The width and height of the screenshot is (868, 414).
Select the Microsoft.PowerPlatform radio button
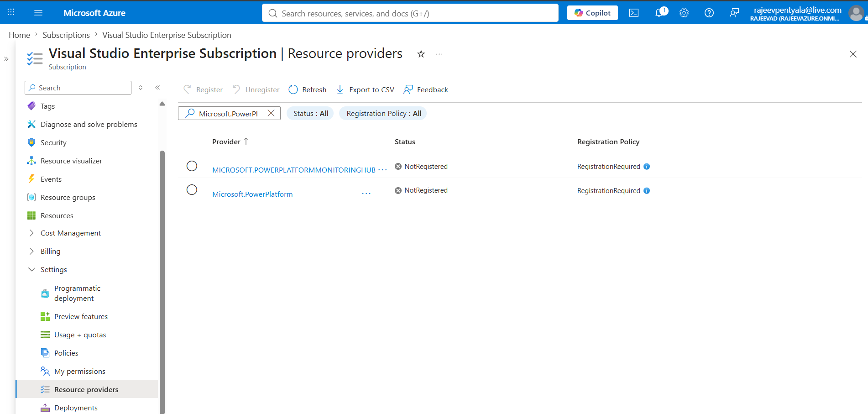[192, 189]
